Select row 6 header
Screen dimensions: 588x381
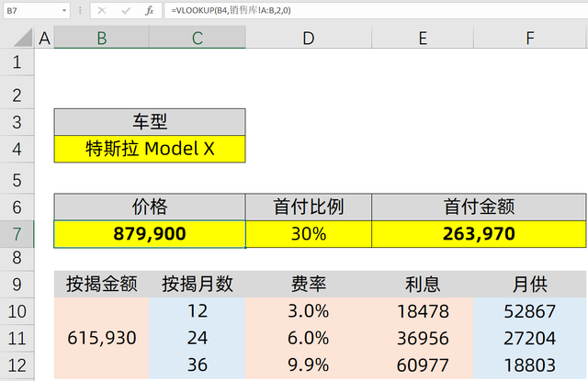[17, 207]
